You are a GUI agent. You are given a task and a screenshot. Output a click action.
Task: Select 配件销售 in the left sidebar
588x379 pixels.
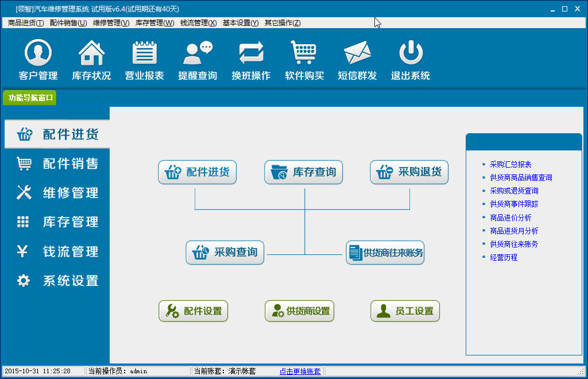coord(57,164)
